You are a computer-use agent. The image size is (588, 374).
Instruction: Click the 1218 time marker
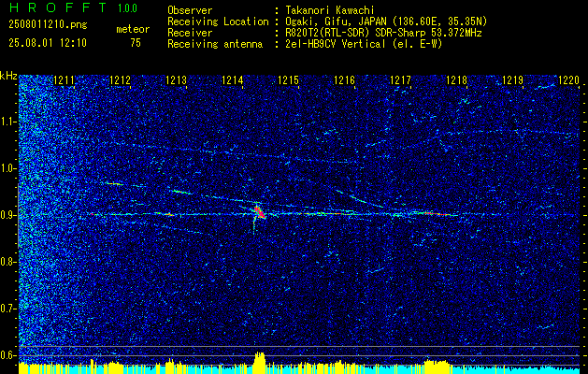(457, 80)
